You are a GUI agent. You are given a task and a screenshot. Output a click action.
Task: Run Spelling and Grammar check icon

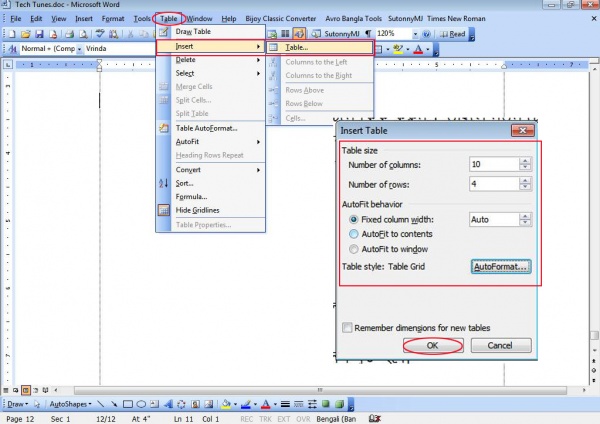pos(100,34)
